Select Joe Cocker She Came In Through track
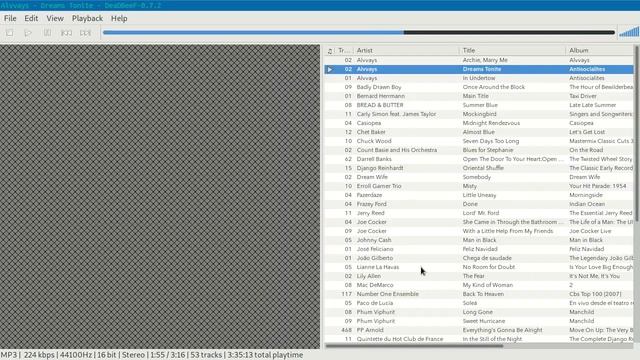This screenshot has height=360, width=640. click(x=479, y=222)
